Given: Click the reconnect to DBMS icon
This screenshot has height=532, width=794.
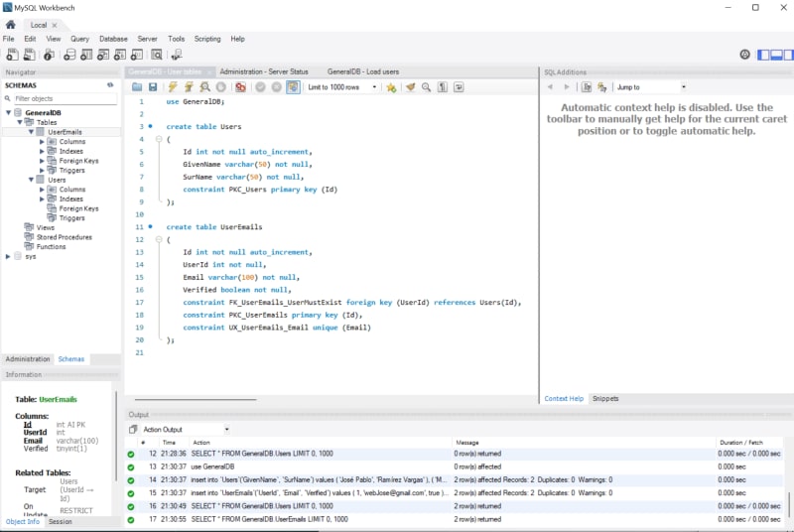Looking at the screenshot, I should [177, 55].
